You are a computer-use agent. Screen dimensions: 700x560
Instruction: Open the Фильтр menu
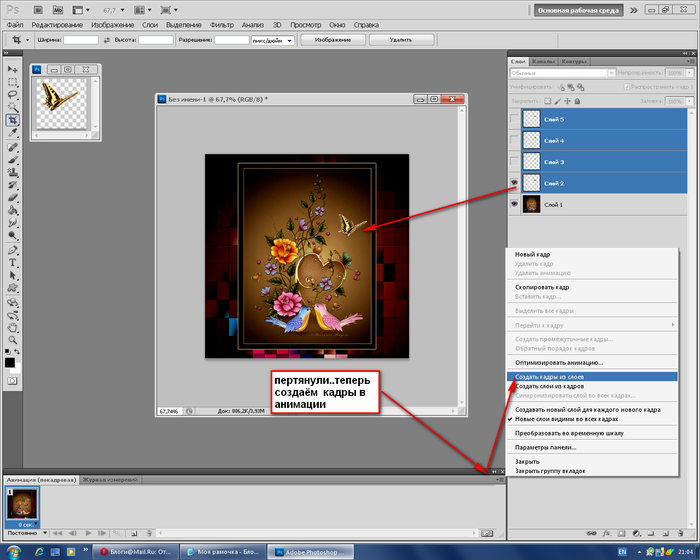[x=221, y=25]
